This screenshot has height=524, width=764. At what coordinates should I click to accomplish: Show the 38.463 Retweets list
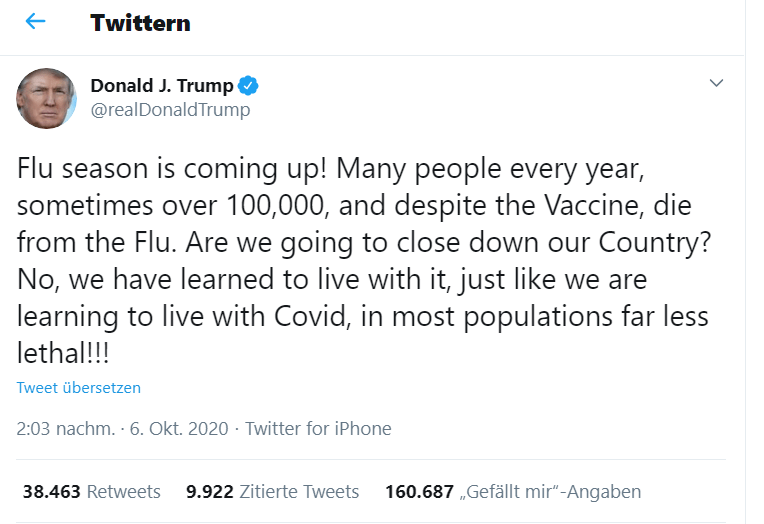(91, 492)
